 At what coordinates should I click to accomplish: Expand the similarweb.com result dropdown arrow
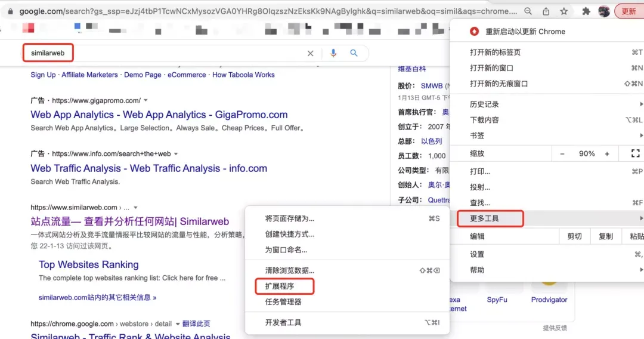135,208
